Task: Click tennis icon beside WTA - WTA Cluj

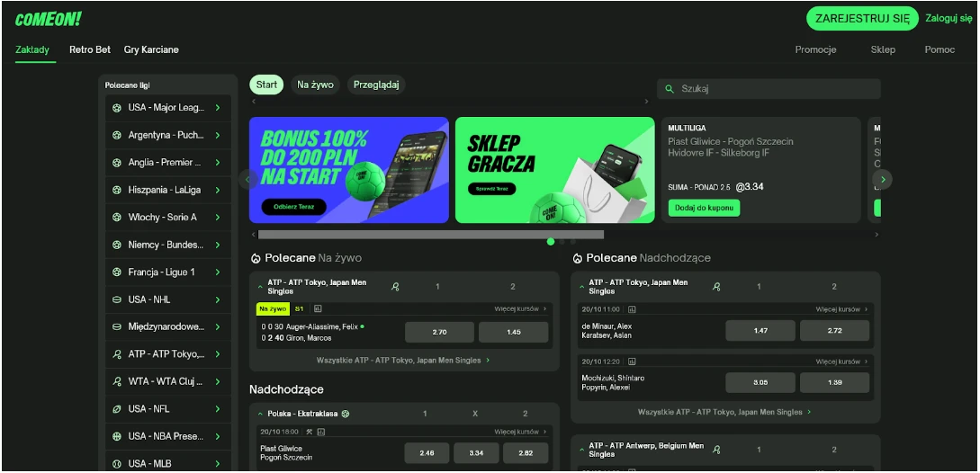Action: [116, 382]
